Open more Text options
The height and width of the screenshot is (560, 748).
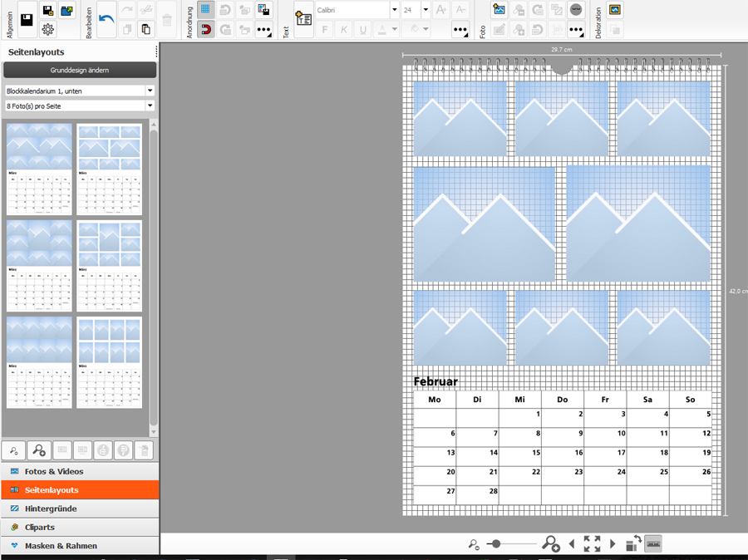click(x=460, y=29)
